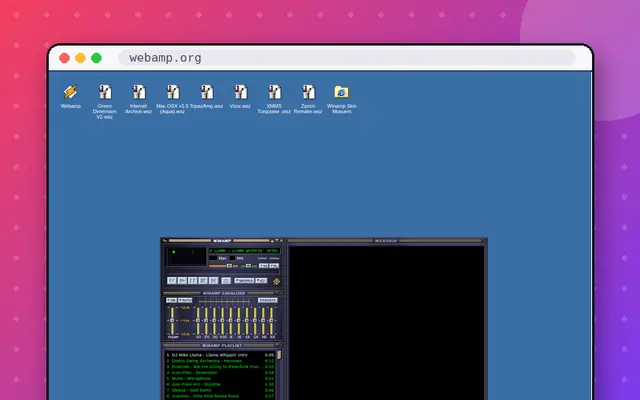Click the yellow minimize browser window button

coord(80,58)
